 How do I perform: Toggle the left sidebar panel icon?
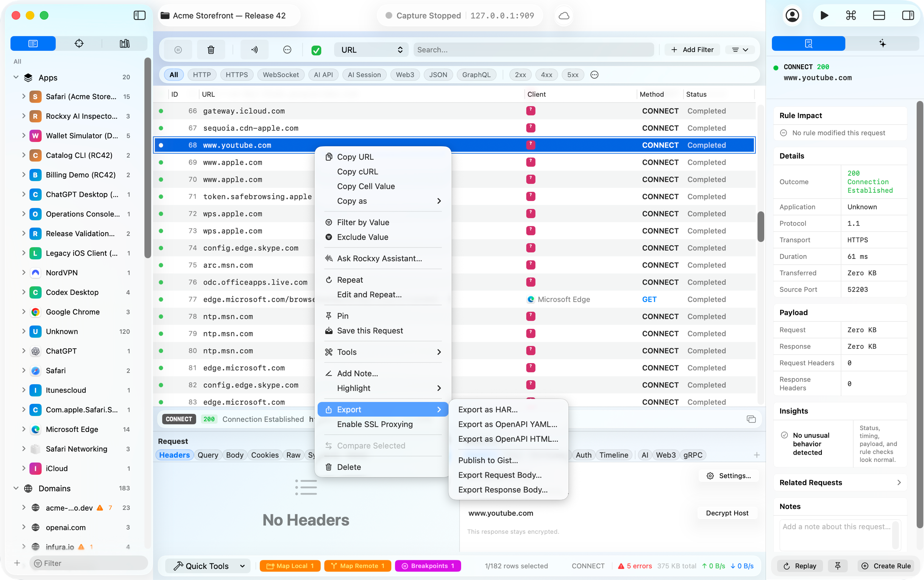[x=139, y=16]
